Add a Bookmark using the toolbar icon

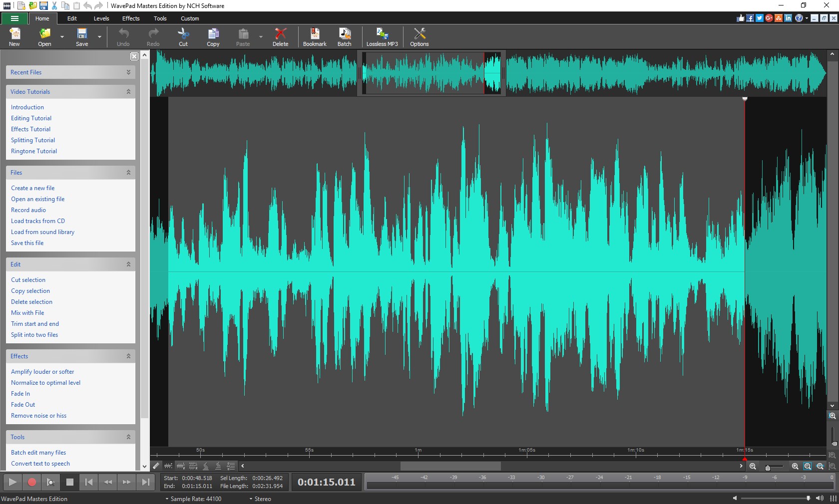(x=315, y=37)
